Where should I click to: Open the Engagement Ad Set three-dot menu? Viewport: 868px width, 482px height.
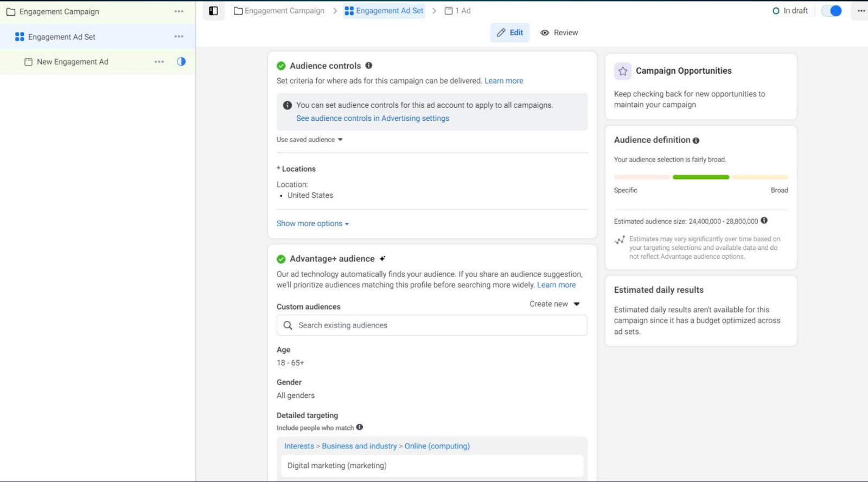[178, 36]
